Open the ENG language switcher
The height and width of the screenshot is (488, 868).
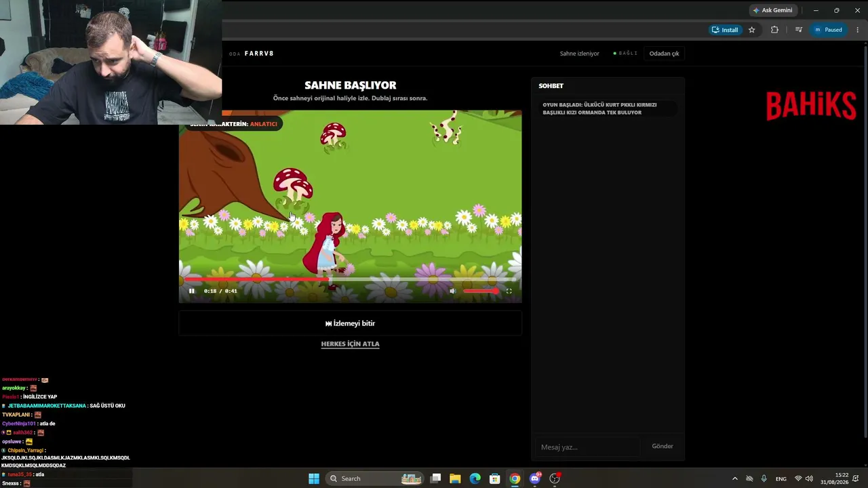pyautogui.click(x=781, y=479)
